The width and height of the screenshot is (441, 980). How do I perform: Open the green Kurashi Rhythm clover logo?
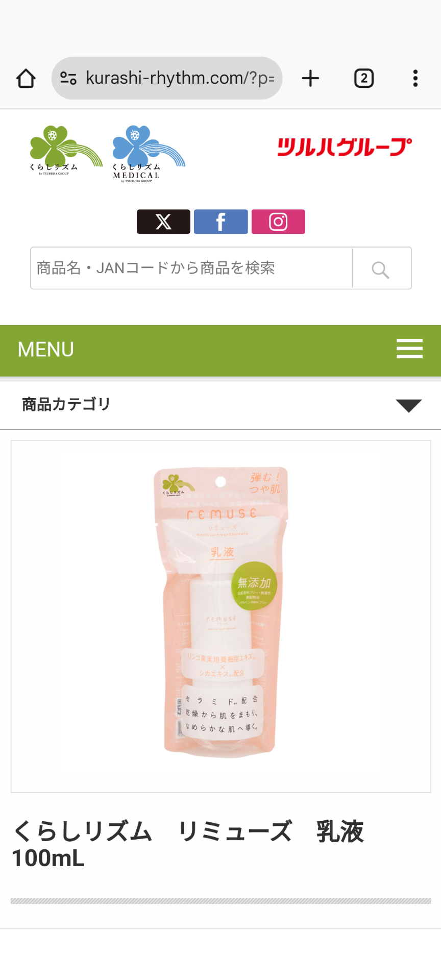click(66, 151)
